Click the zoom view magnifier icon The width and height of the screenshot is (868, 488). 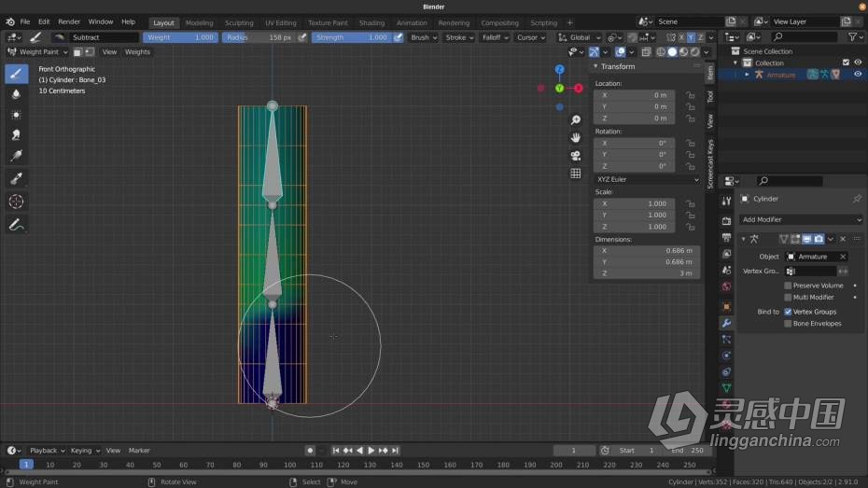pyautogui.click(x=576, y=120)
